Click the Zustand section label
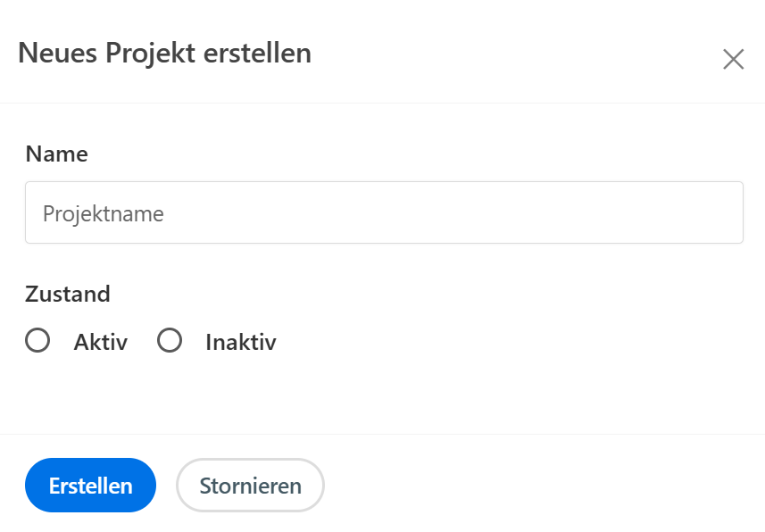This screenshot has height=532, width=765. pos(68,294)
